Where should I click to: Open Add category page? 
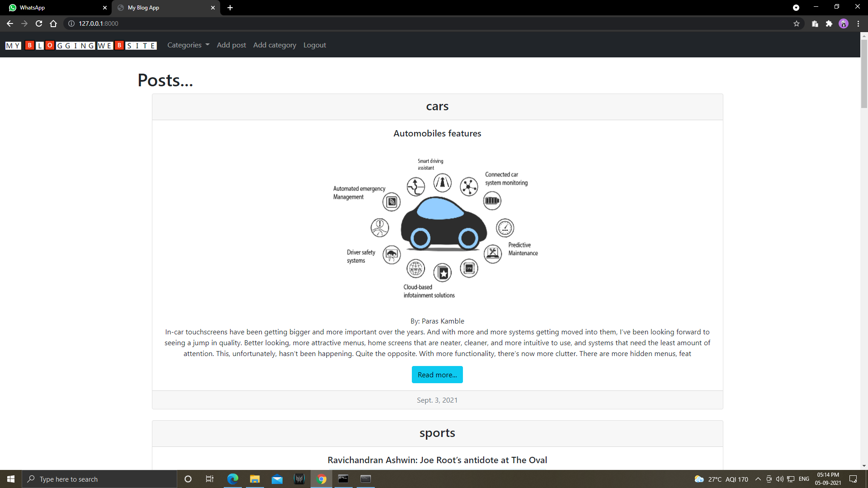coord(274,45)
